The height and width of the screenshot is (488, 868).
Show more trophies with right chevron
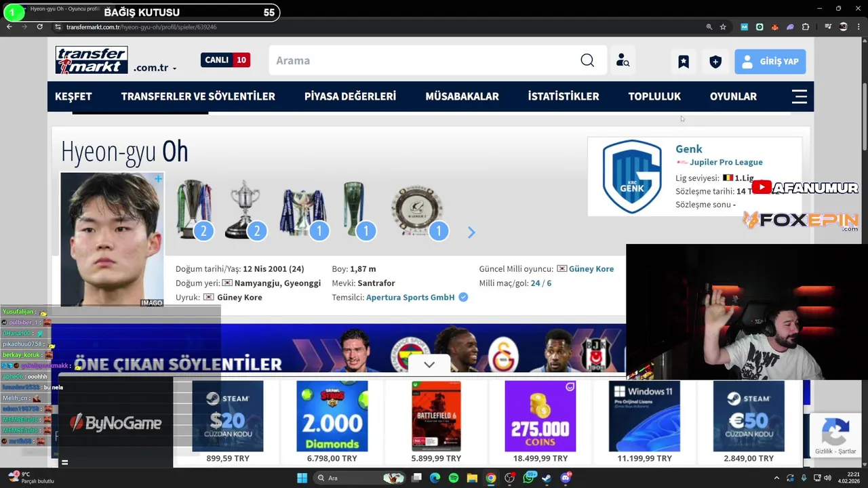pos(471,232)
